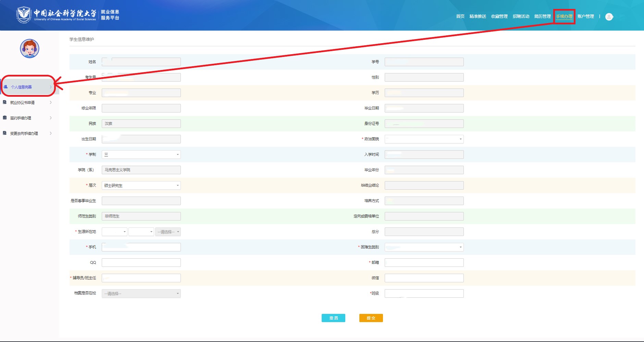Click the 变更去向手续办理 sidebar icon
Viewport: 644px width, 342px height.
coord(5,133)
